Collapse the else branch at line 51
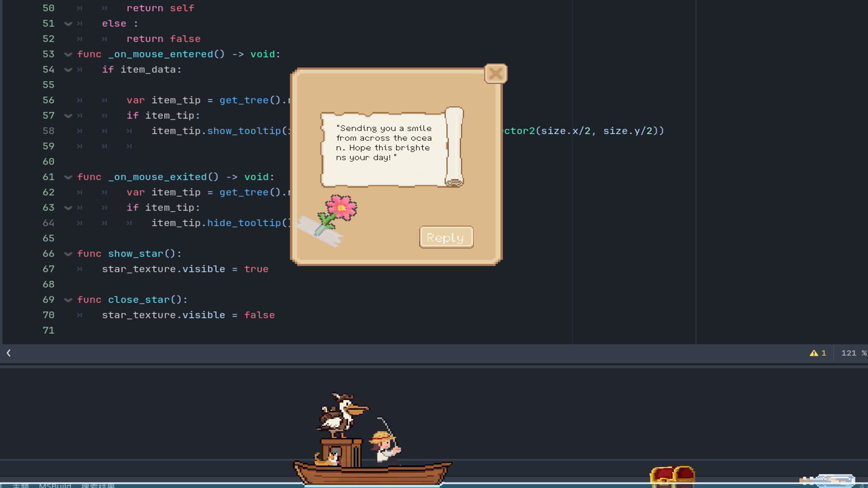The width and height of the screenshot is (868, 488). pos(68,23)
